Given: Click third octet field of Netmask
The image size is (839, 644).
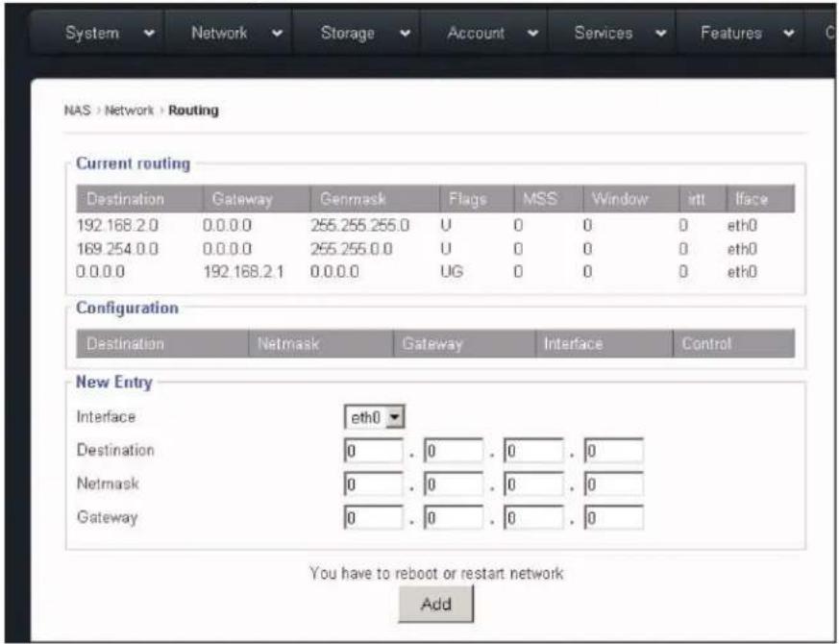Looking at the screenshot, I should coord(533,484).
